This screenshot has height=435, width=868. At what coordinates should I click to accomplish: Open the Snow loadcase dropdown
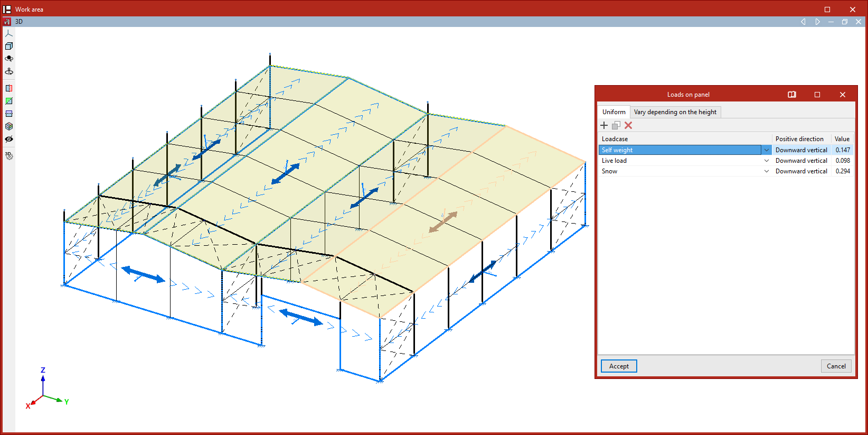tap(767, 171)
